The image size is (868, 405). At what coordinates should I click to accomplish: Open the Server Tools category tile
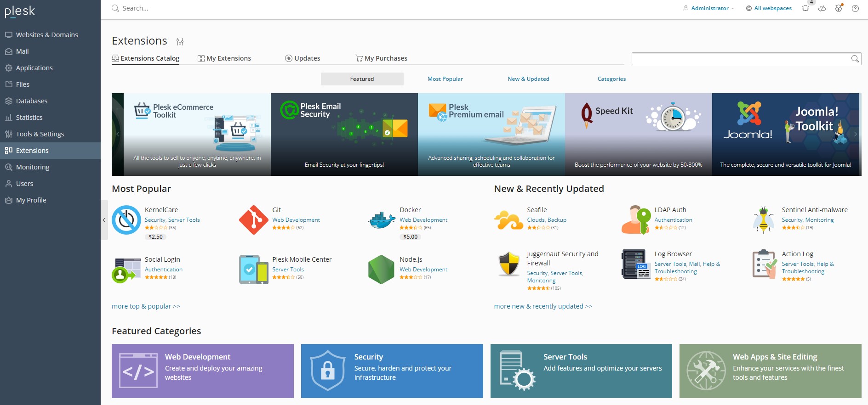tap(581, 371)
